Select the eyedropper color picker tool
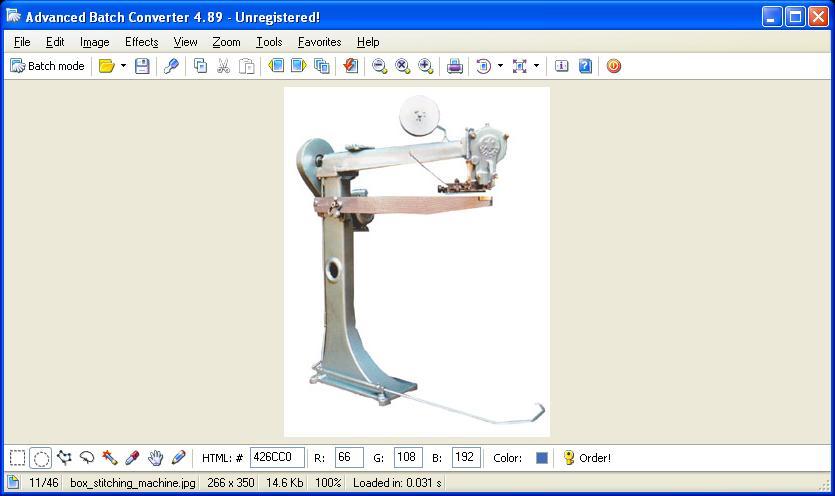The image size is (835, 496). click(x=132, y=458)
